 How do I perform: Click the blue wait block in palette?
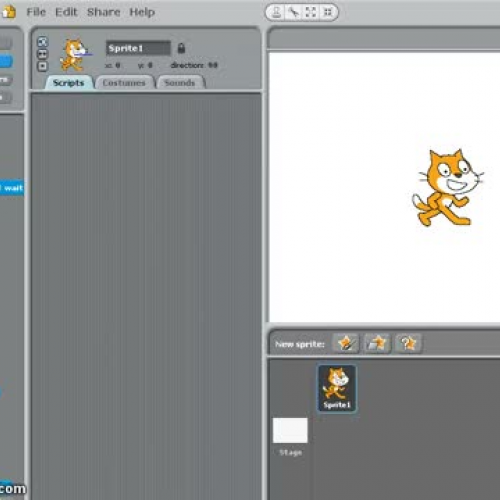[x=11, y=188]
